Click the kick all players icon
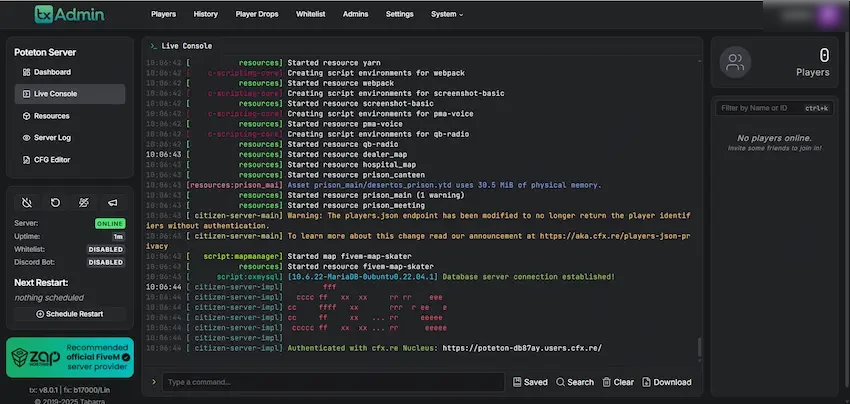 [x=83, y=202]
